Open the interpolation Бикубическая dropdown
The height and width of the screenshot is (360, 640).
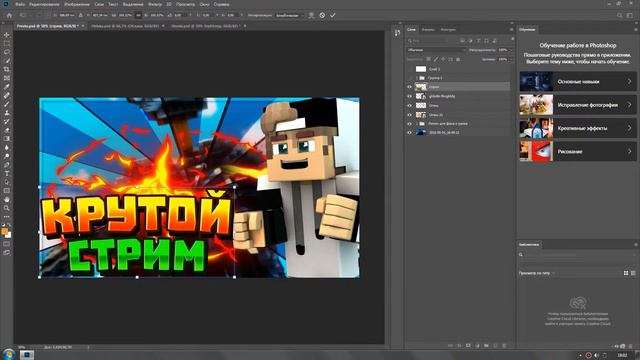290,15
